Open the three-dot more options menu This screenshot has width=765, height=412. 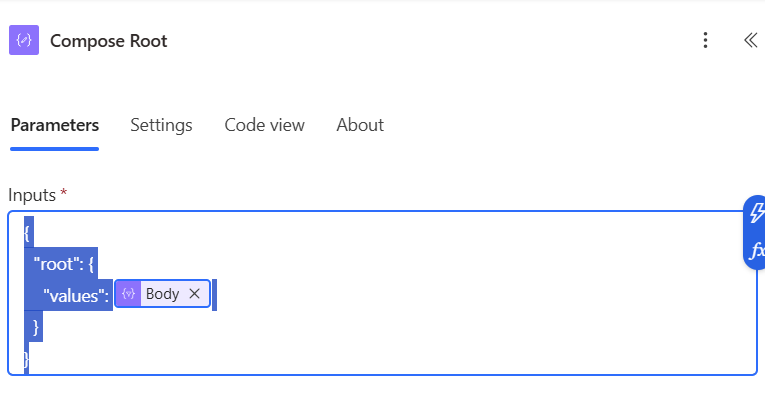point(705,41)
